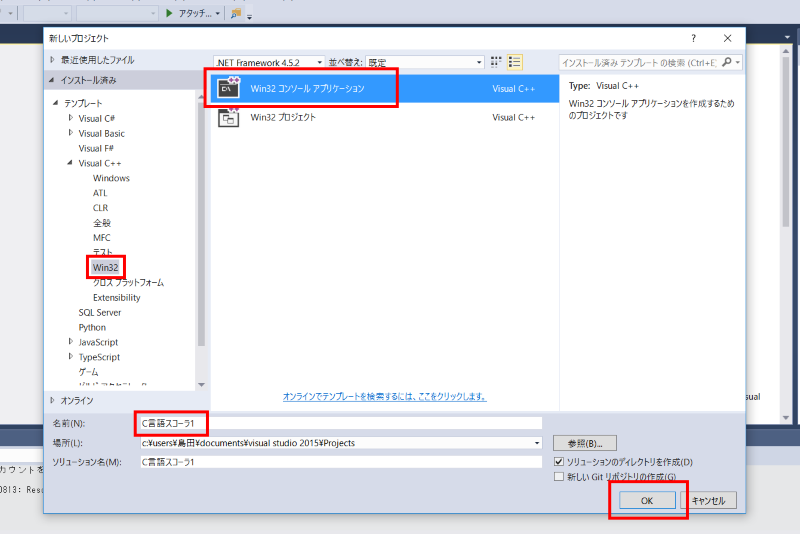800x534 pixels.
Task: Select Visual F# in template tree
Action: (x=96, y=148)
